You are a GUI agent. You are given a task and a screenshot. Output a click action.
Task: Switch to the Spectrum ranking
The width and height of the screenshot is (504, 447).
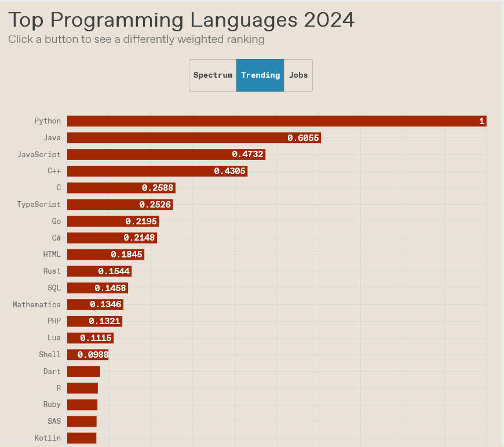[213, 75]
